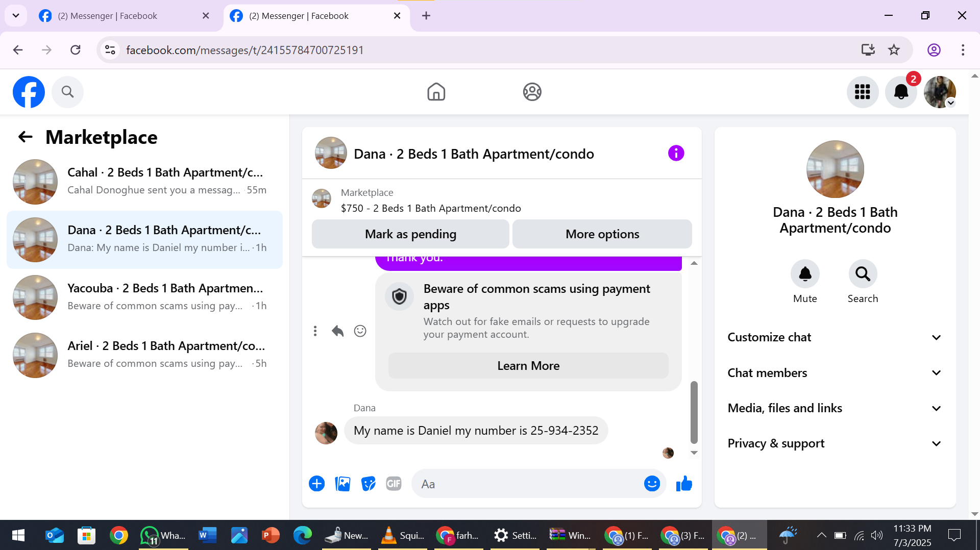
Task: Choose a GIF in the composer
Action: click(x=394, y=484)
